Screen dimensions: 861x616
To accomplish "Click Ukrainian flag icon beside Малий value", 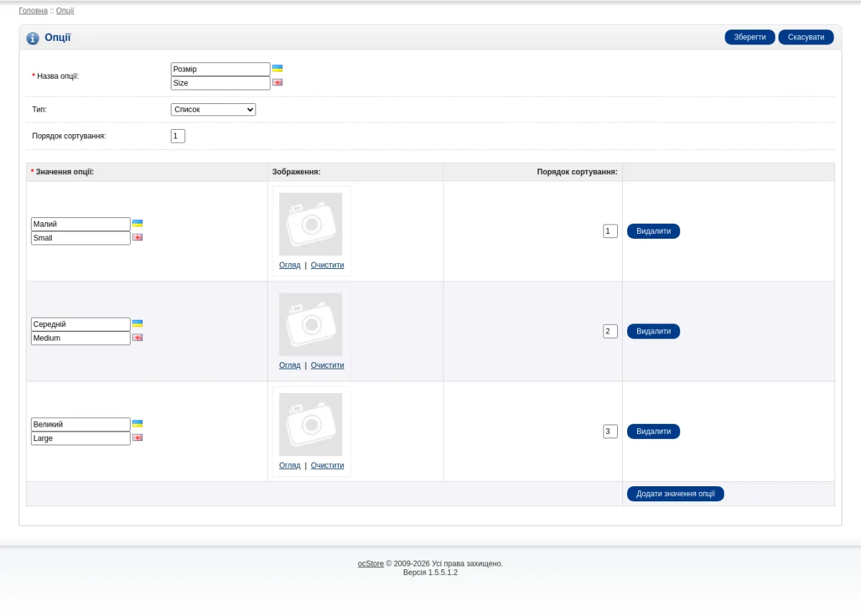I will click(137, 224).
